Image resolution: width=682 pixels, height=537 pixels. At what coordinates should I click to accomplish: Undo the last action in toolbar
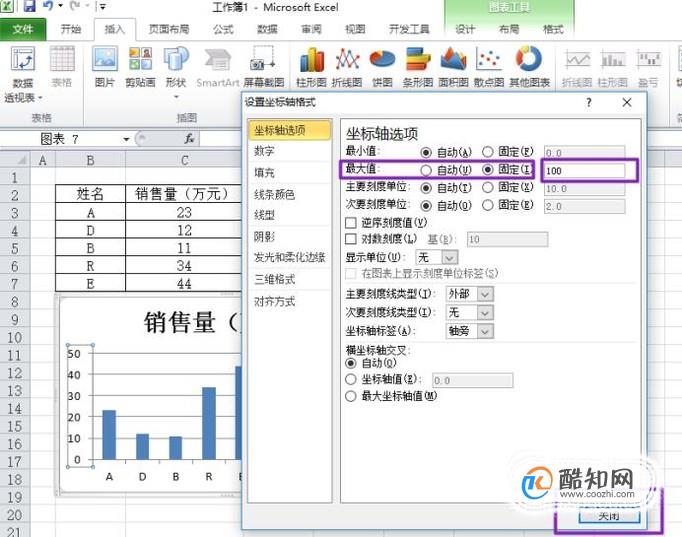tap(48, 6)
